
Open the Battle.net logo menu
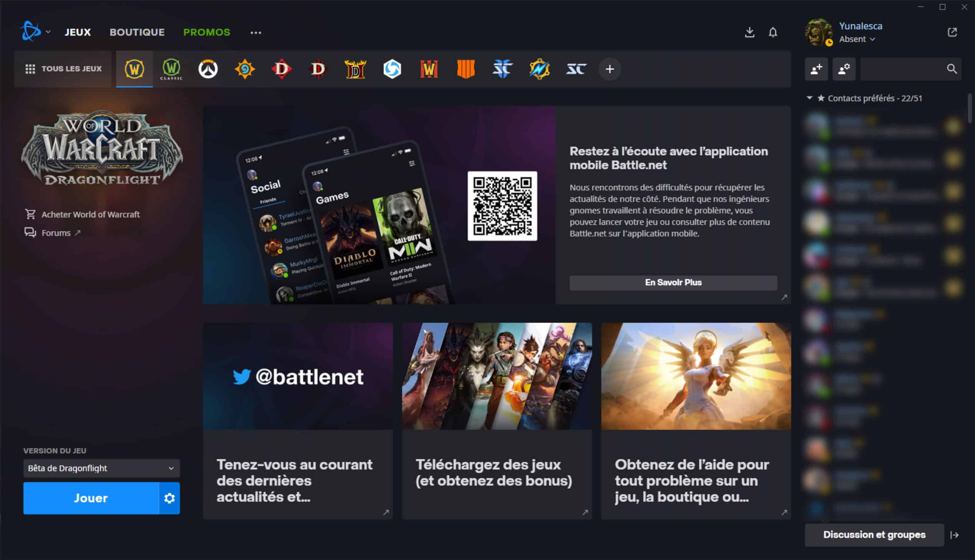(35, 31)
